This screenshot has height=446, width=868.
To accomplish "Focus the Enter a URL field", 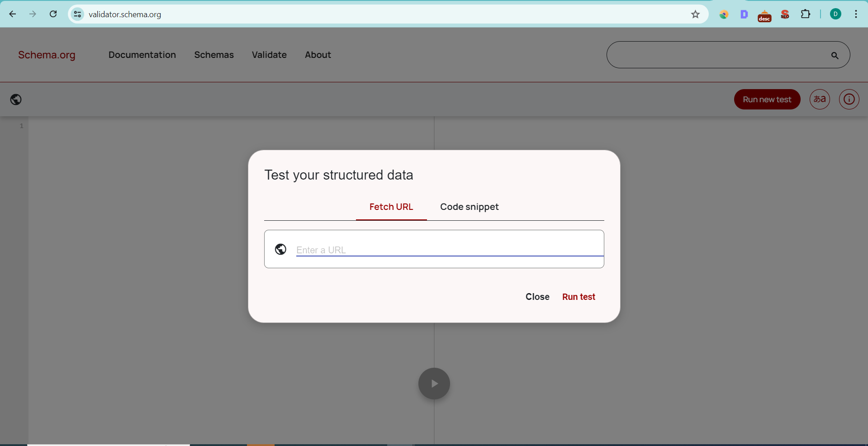I will click(x=450, y=250).
